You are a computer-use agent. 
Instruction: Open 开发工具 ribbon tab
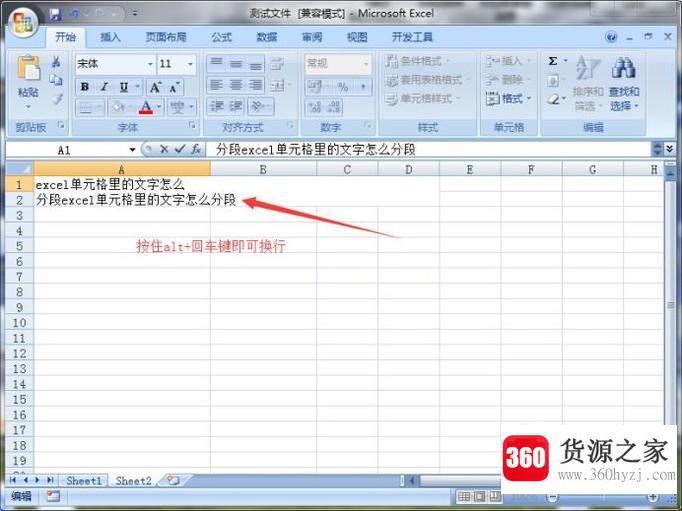point(412,37)
